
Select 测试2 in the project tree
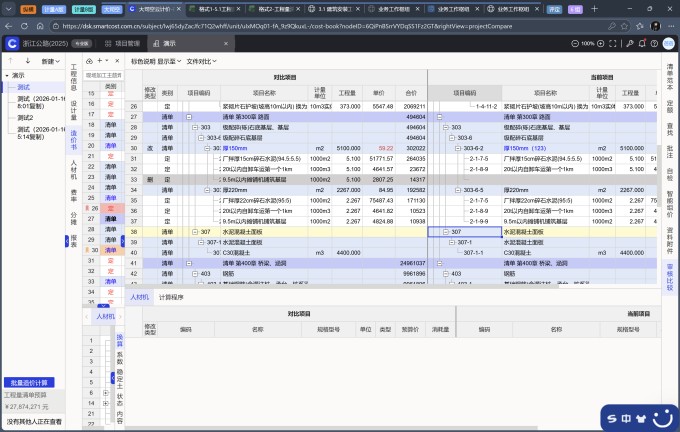tap(27, 117)
